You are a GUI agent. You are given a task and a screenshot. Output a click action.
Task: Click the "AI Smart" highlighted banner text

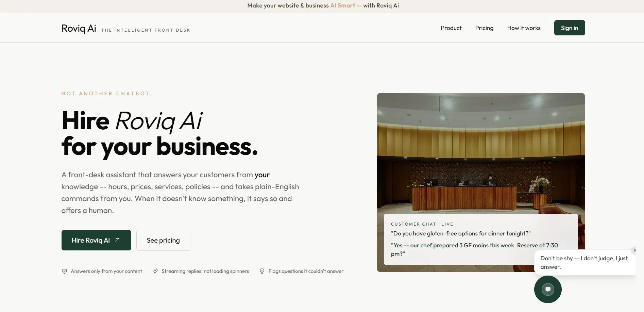tap(343, 5)
